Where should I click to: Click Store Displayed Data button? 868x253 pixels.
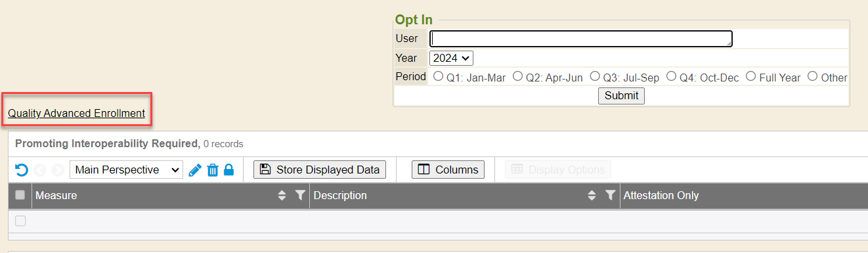(x=320, y=170)
